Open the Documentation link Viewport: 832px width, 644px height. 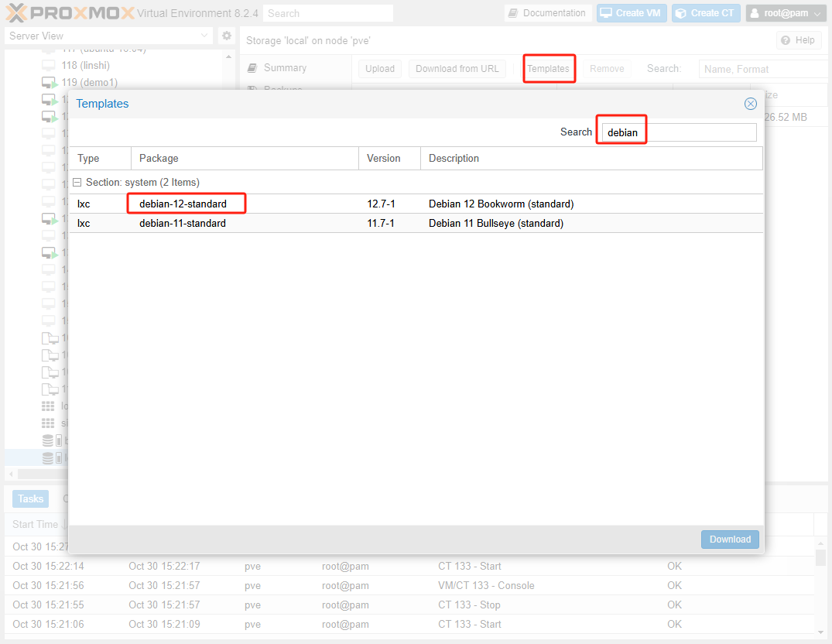(547, 12)
